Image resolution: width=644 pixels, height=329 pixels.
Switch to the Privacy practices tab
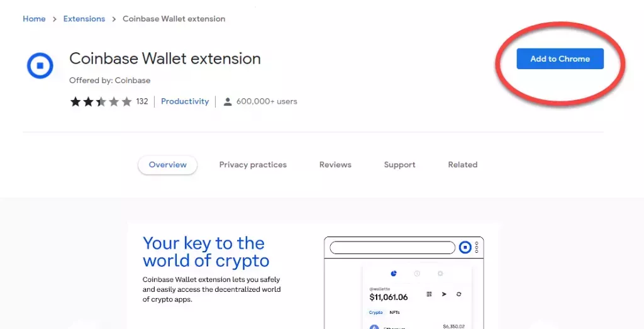(253, 165)
